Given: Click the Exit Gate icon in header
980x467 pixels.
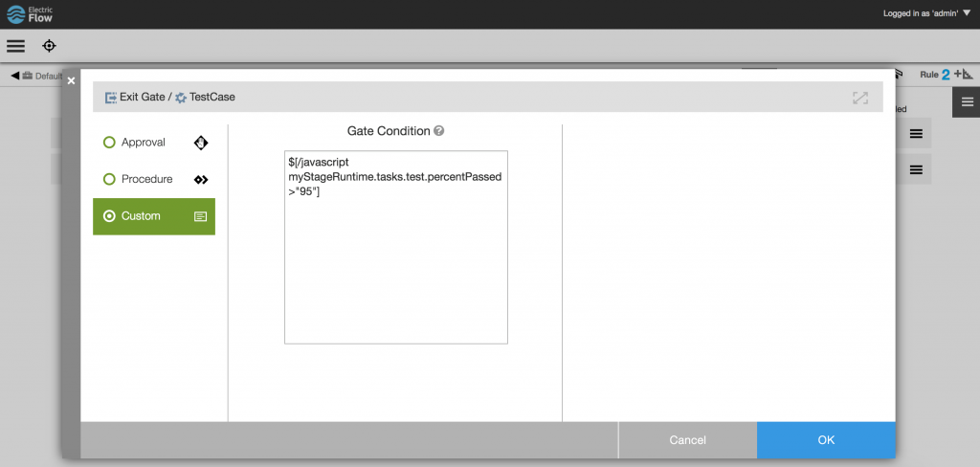Looking at the screenshot, I should (111, 98).
